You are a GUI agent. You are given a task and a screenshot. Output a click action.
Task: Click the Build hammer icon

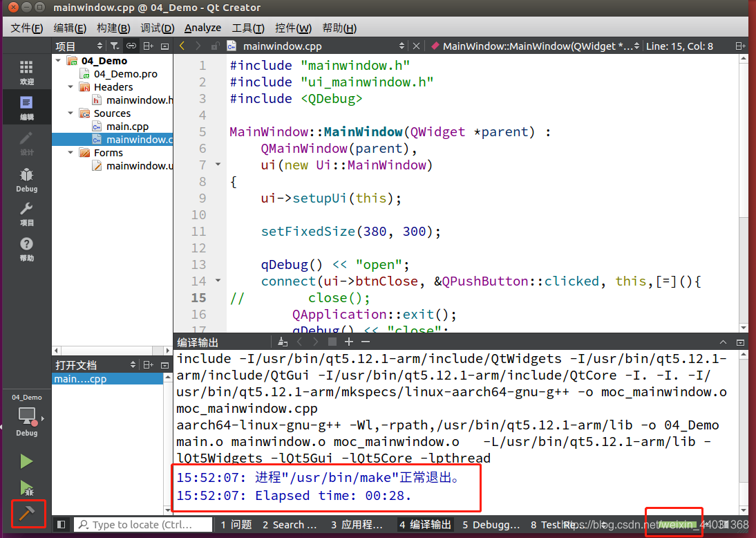tap(27, 514)
